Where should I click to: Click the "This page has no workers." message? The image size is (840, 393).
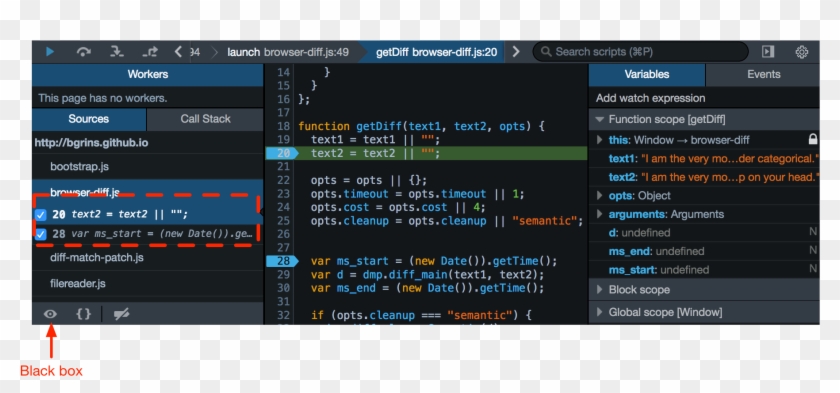(103, 98)
